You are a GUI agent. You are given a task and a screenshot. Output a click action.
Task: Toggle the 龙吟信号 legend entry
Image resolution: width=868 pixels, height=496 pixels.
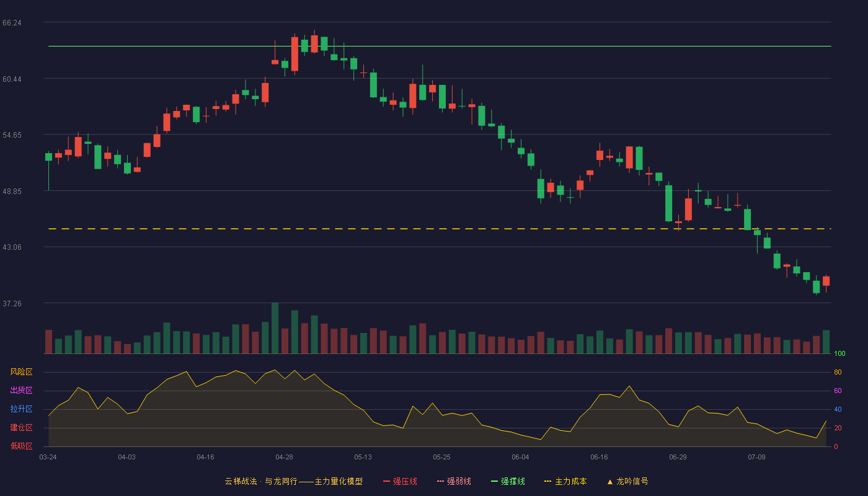[627, 481]
